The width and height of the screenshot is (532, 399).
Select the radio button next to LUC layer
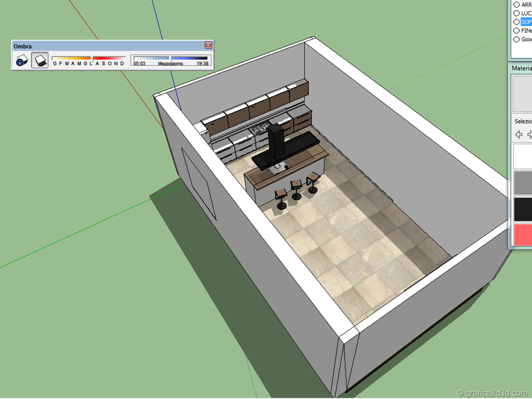pyautogui.click(x=516, y=13)
